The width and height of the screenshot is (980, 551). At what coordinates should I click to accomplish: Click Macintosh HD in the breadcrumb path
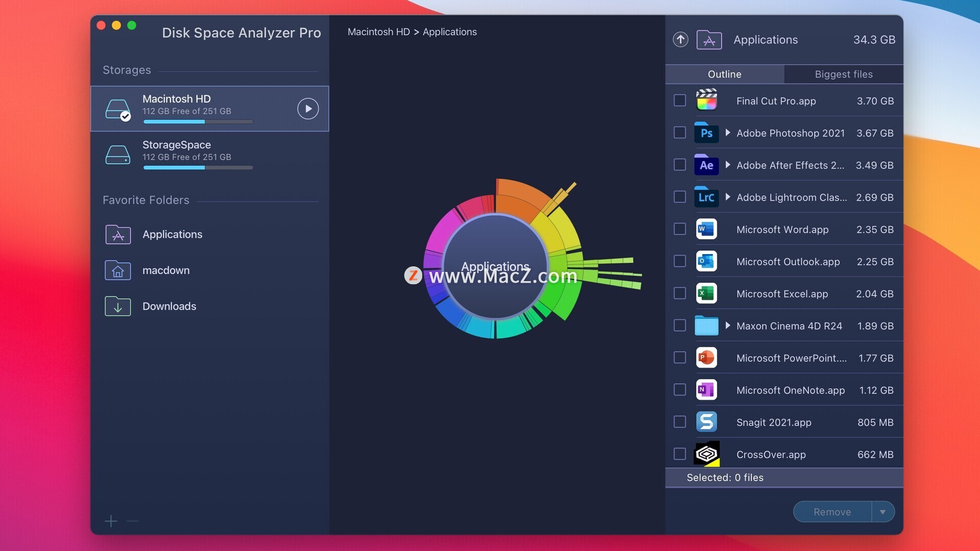coord(379,32)
